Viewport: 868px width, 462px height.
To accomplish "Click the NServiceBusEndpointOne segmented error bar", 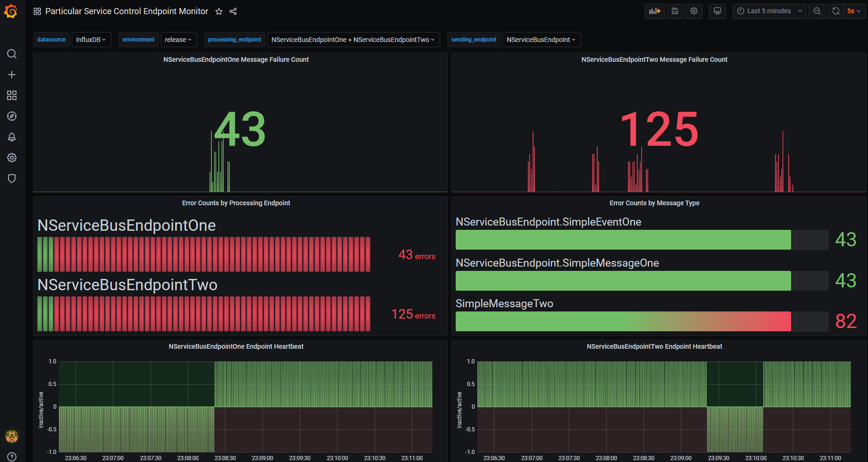I will click(x=204, y=254).
